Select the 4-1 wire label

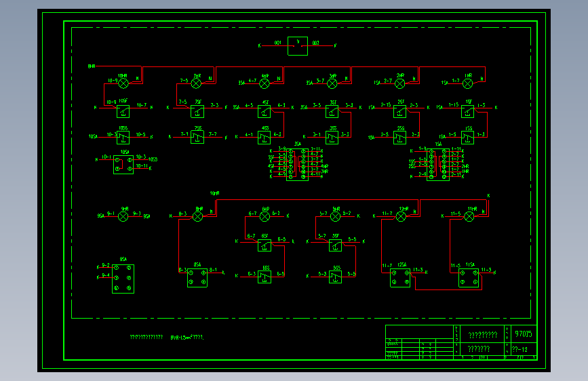pos(249,134)
